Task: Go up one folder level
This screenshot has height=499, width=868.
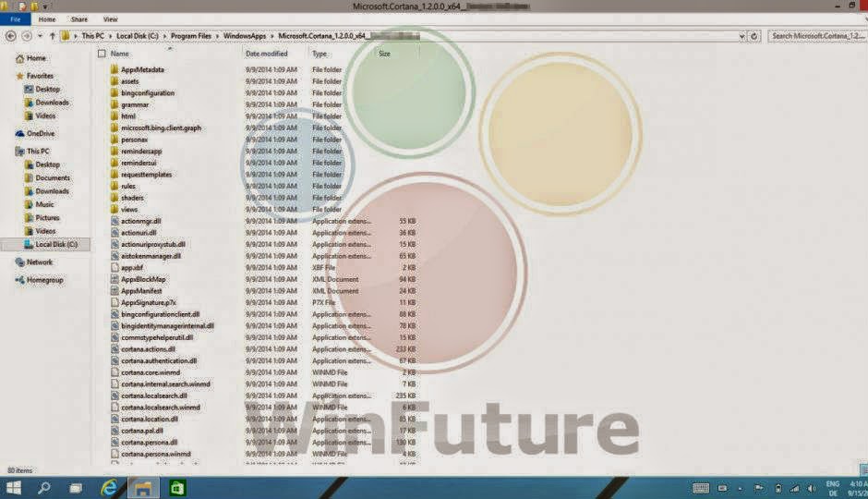Action: click(x=52, y=36)
